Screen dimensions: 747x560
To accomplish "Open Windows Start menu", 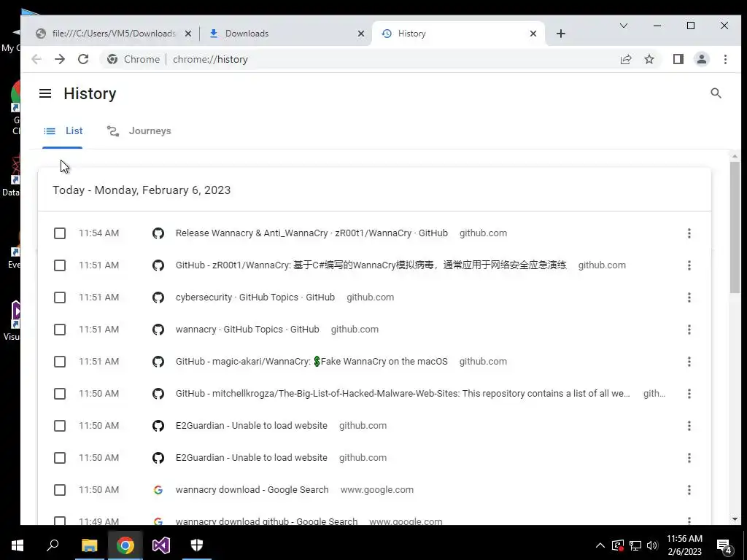I will click(18, 545).
